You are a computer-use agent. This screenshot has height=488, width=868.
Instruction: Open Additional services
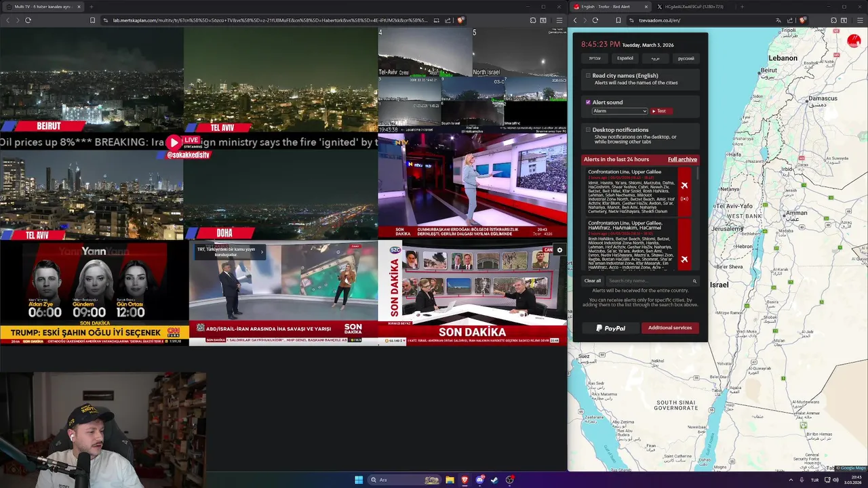pyautogui.click(x=670, y=328)
